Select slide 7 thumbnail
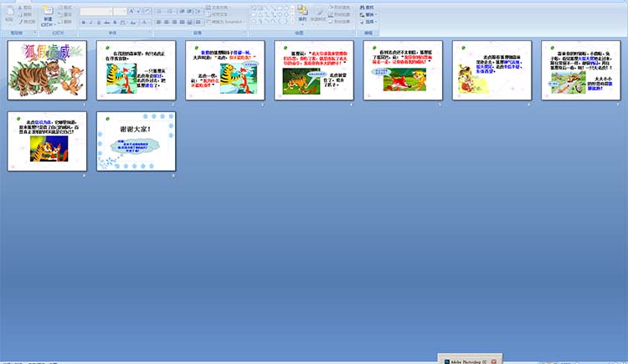Image resolution: width=628 pixels, height=364 pixels. click(x=581, y=70)
